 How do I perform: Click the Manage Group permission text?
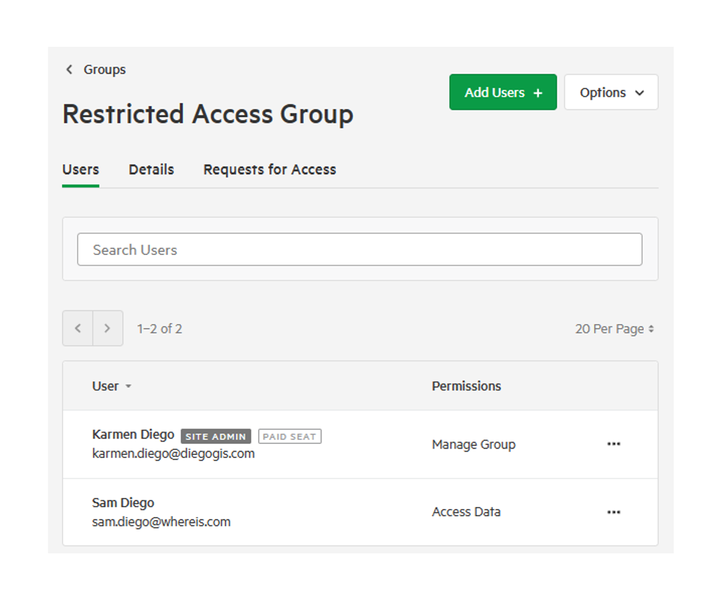point(473,444)
